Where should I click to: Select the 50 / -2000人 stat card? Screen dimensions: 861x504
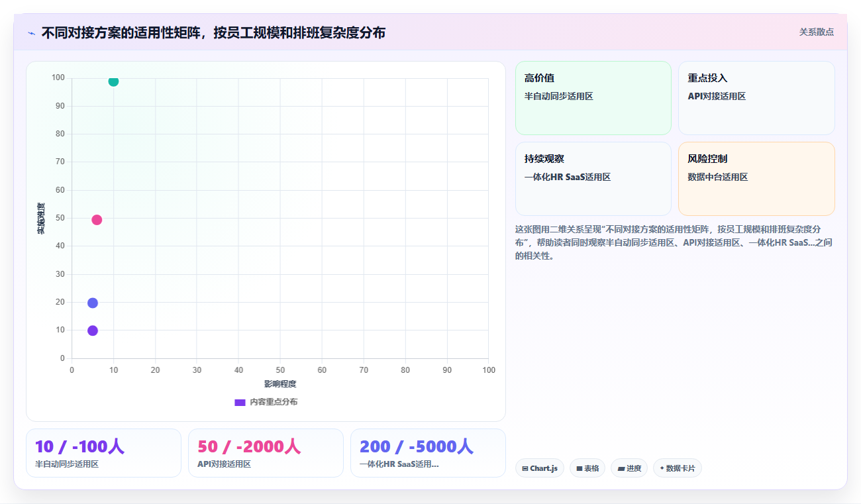(x=266, y=453)
